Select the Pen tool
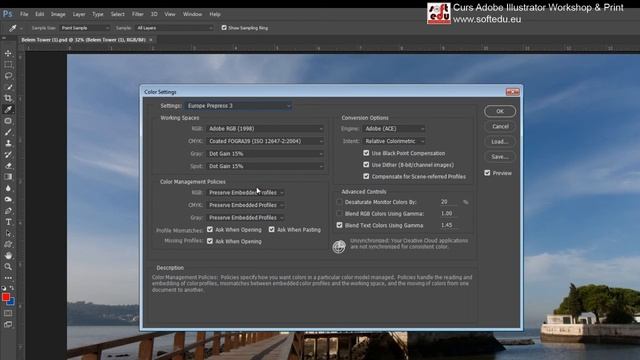This screenshot has width=640, height=360. (x=8, y=211)
